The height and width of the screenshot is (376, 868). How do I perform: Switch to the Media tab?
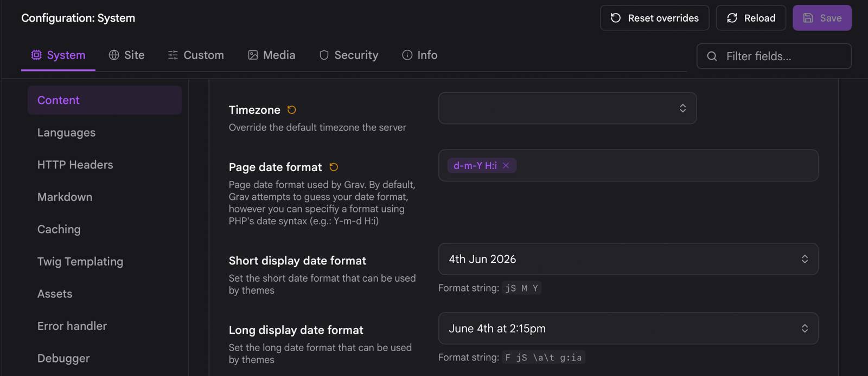272,55
